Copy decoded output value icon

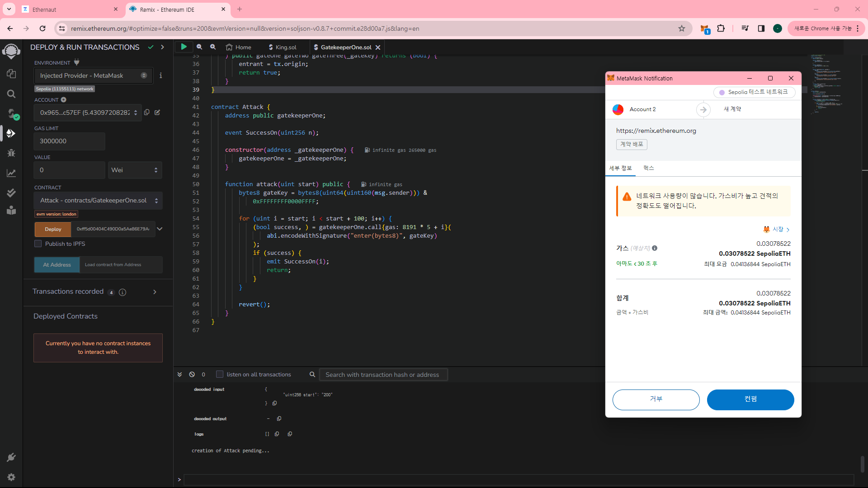pos(279,418)
